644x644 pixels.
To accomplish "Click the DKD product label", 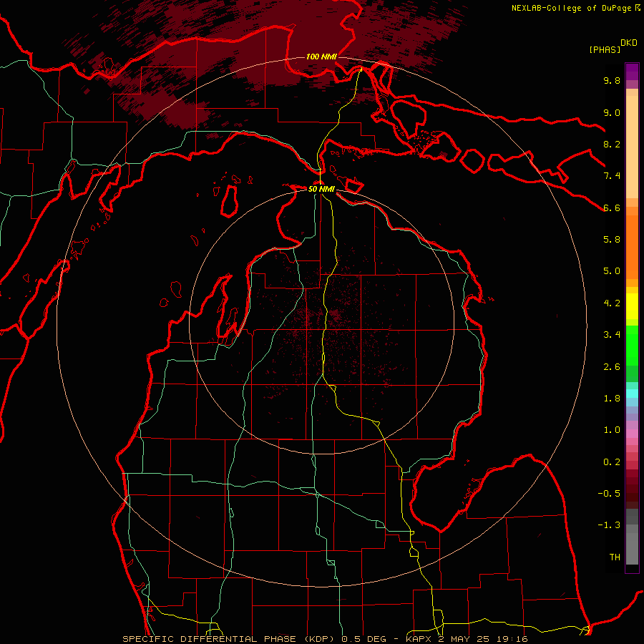I will coord(629,43).
